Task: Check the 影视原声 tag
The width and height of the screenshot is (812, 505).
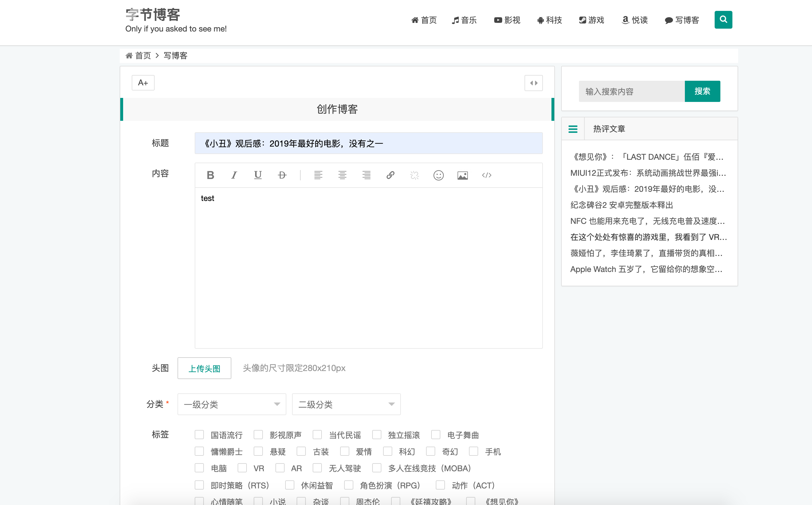Action: tap(258, 435)
